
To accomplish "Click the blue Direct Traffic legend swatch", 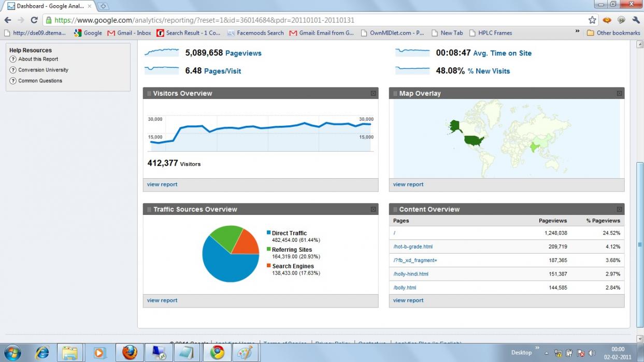I will (268, 233).
